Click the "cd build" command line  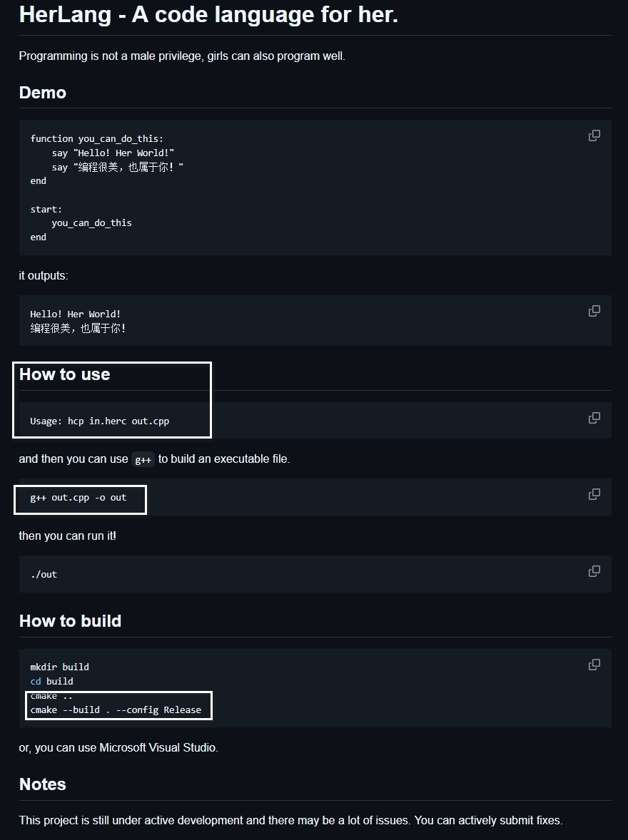click(51, 682)
